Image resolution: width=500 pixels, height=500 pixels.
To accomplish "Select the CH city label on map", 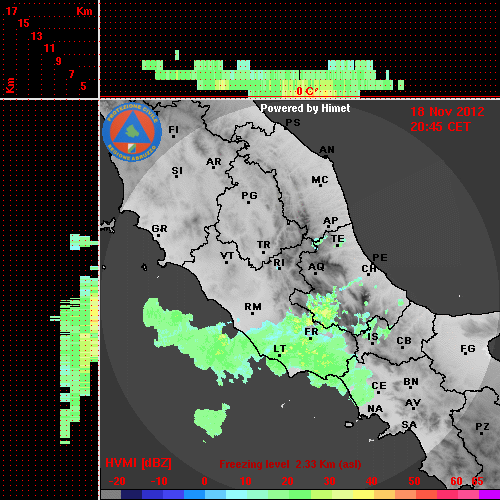I will [369, 268].
